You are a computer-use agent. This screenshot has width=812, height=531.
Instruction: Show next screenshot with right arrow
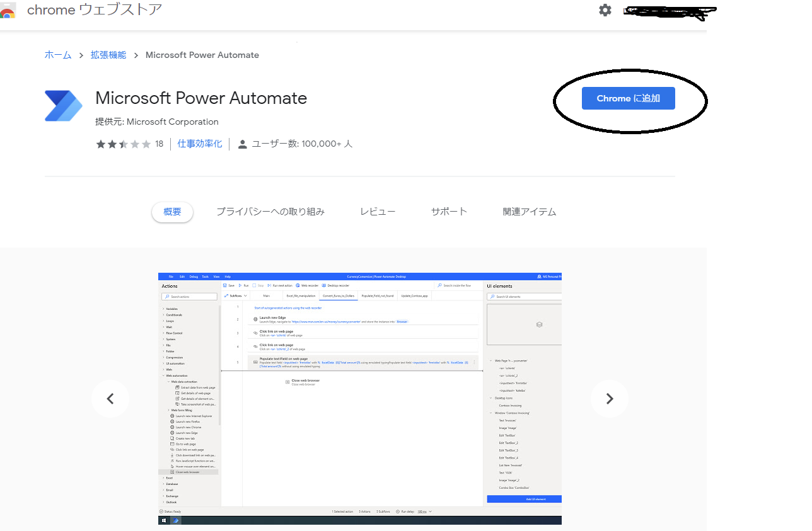(609, 398)
